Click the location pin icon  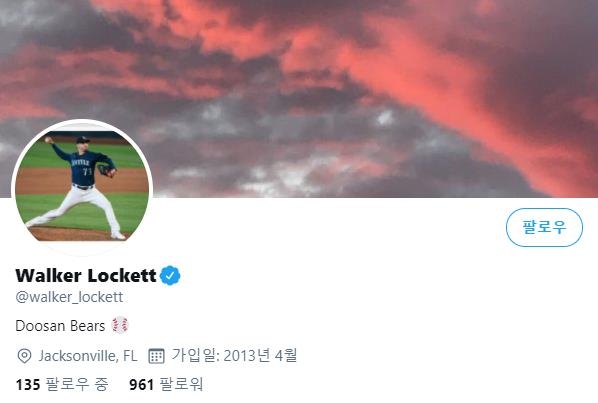(x=24, y=356)
